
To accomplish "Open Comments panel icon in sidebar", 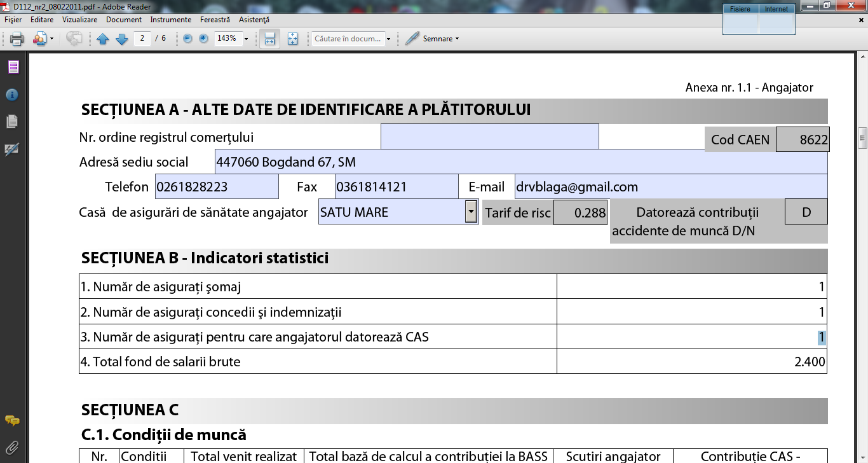I will pyautogui.click(x=12, y=420).
